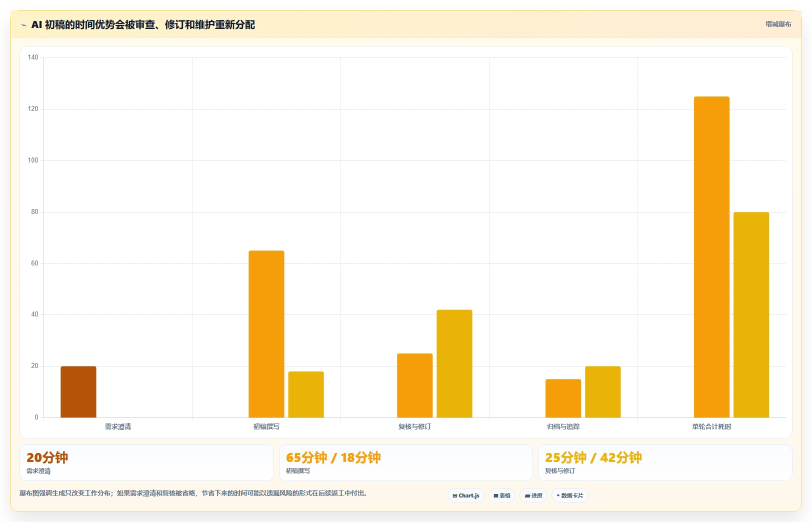Viewport: 812px width, 522px height.
Task: Click the 归档与追踪 axis label
Action: pos(563,426)
